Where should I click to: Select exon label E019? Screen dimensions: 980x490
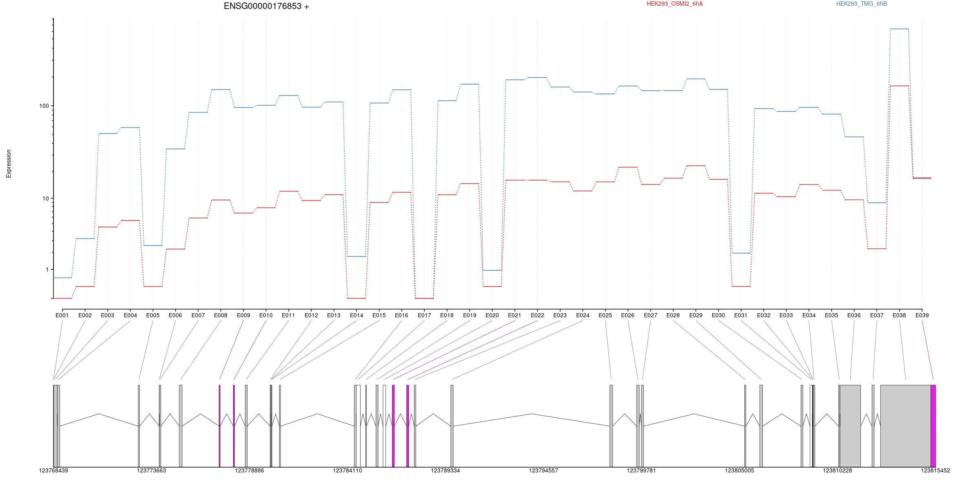coord(470,315)
